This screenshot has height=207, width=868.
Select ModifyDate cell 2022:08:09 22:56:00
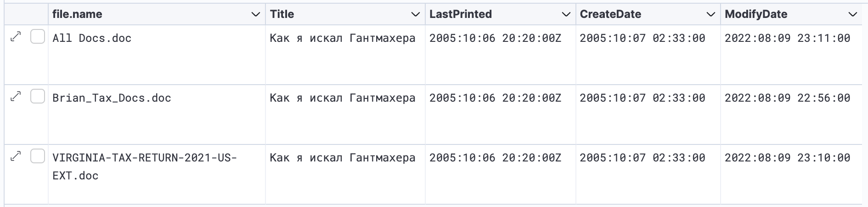pyautogui.click(x=787, y=98)
